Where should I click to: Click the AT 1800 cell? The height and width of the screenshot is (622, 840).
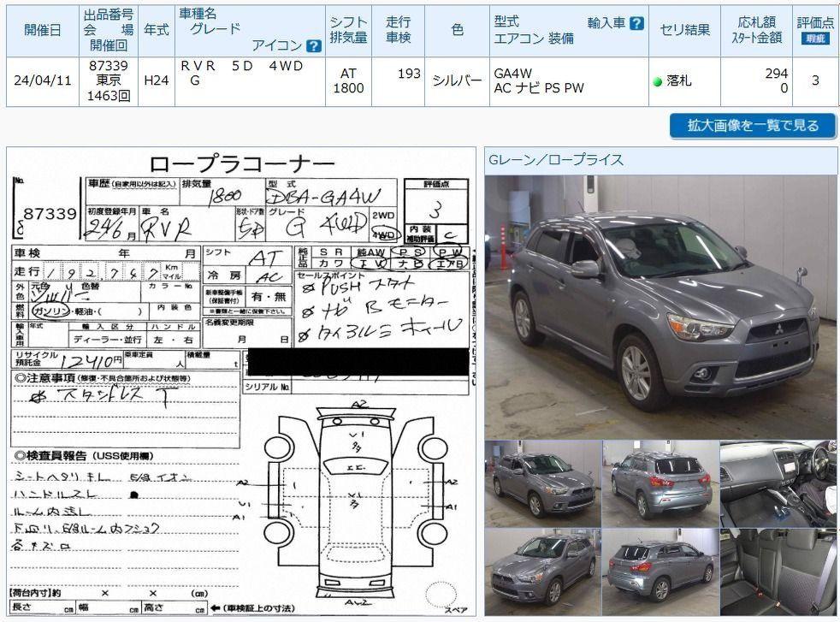tap(348, 81)
